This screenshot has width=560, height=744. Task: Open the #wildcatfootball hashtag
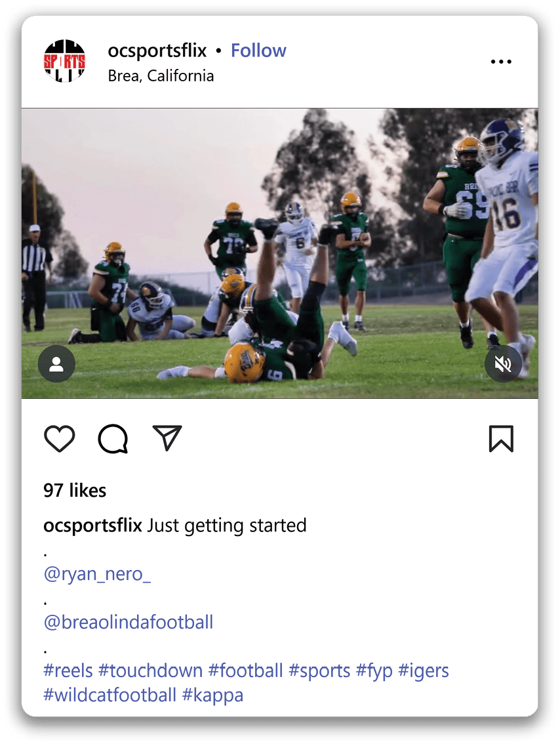[110, 695]
